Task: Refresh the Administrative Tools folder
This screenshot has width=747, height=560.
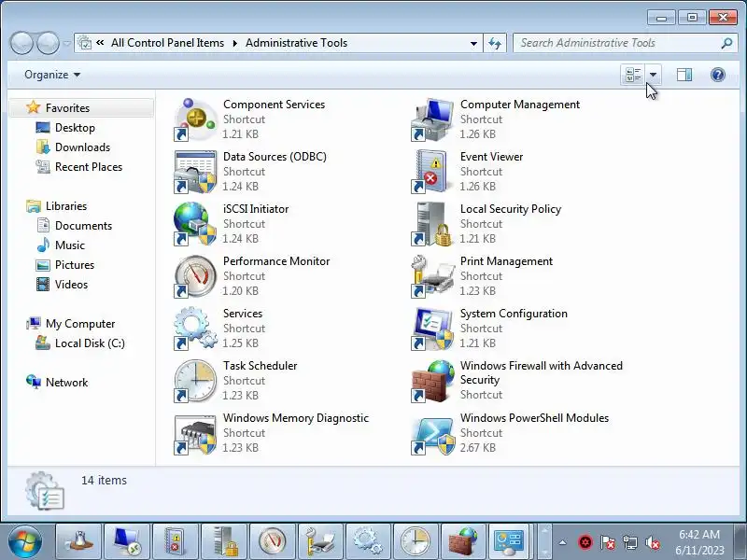Action: click(495, 43)
